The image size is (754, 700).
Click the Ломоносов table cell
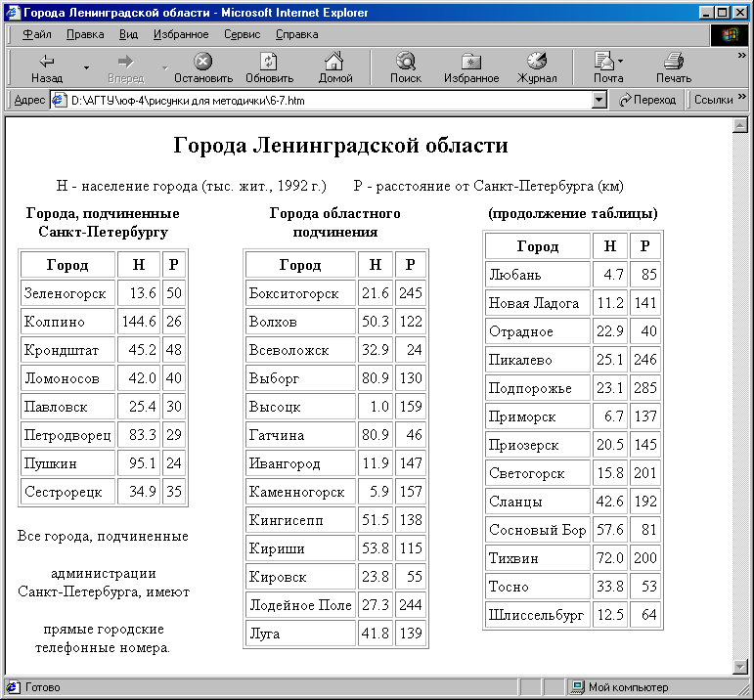(x=67, y=378)
